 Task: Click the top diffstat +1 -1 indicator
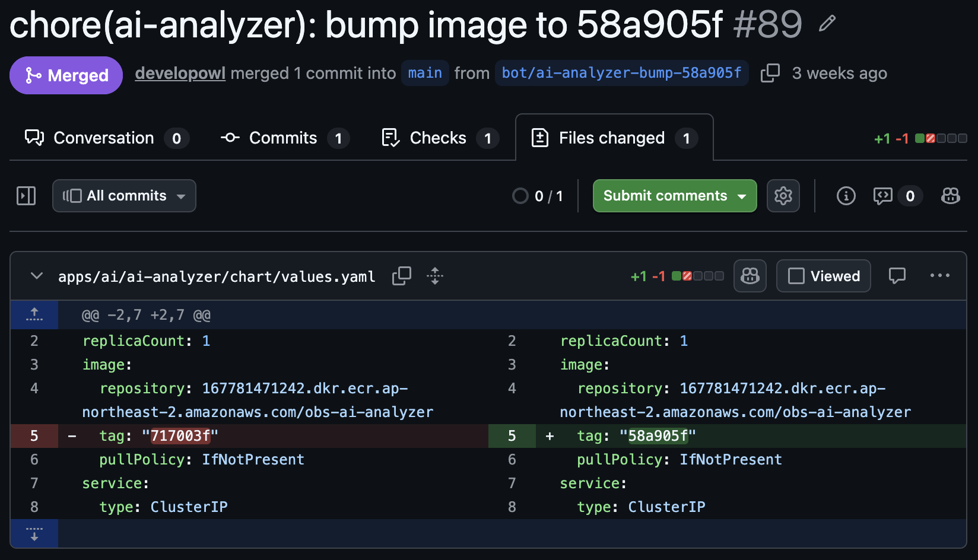pyautogui.click(x=920, y=138)
